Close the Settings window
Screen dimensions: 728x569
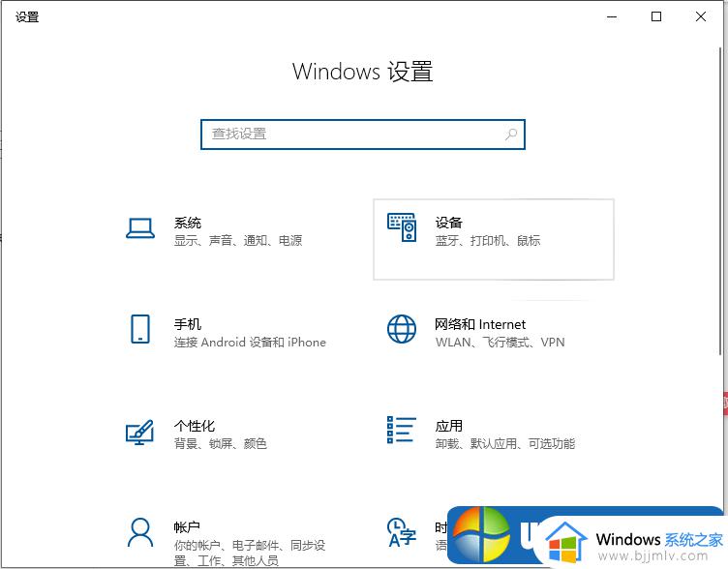tap(701, 17)
